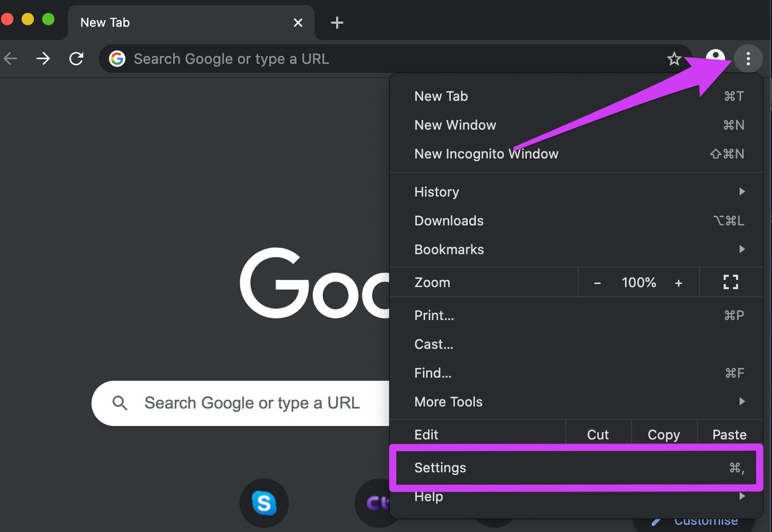Viewport: 772px width, 532px height.
Task: Open the Skype shortcut tile
Action: click(x=264, y=503)
